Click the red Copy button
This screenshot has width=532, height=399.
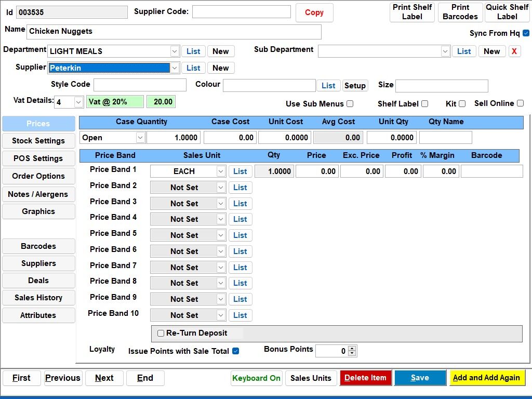click(x=314, y=12)
